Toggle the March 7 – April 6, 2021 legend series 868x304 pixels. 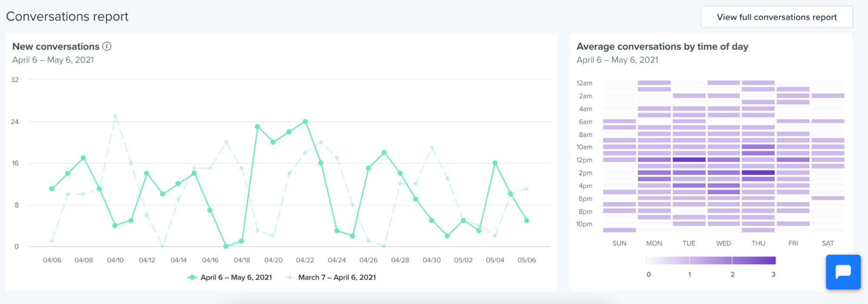tap(330, 277)
